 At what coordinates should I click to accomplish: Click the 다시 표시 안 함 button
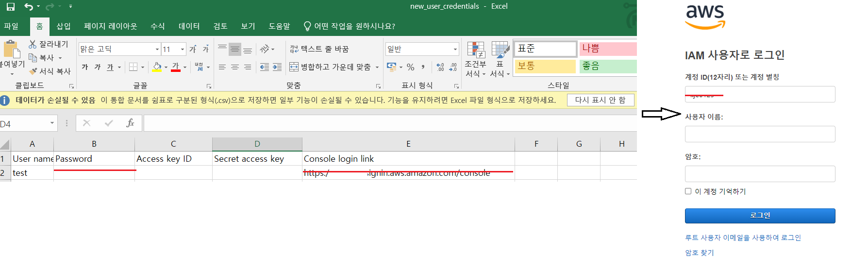(601, 100)
